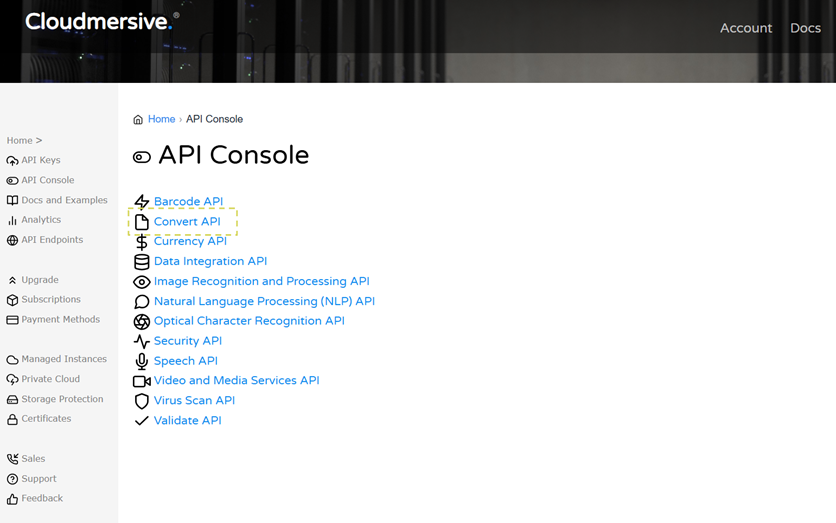Click the box icon beside Subscriptions
This screenshot has height=523, width=836.
coord(12,300)
